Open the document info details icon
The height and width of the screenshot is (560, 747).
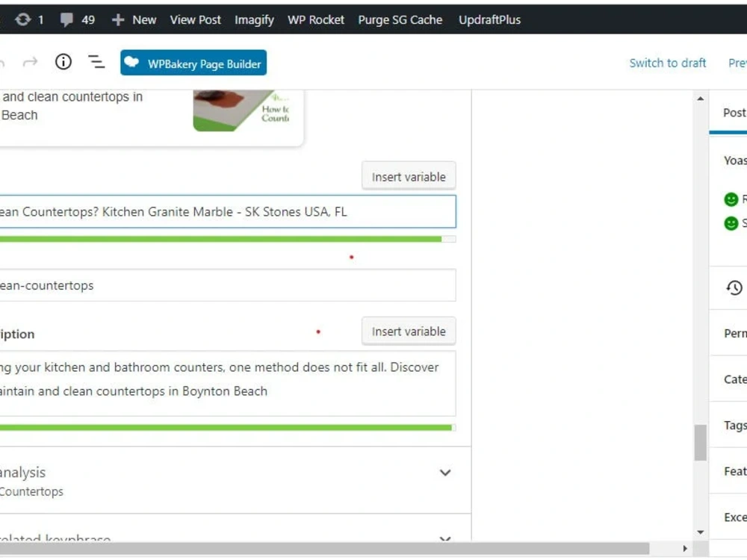click(63, 62)
